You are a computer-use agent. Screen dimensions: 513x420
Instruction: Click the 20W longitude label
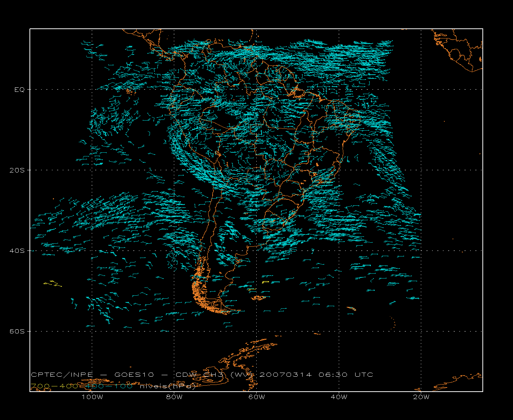point(421,397)
